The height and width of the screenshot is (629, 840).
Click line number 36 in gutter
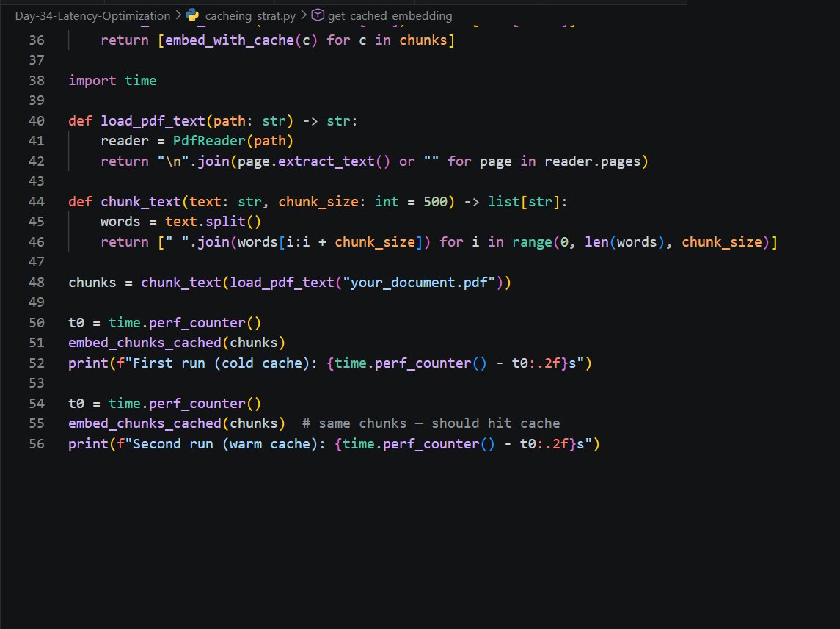coord(37,40)
